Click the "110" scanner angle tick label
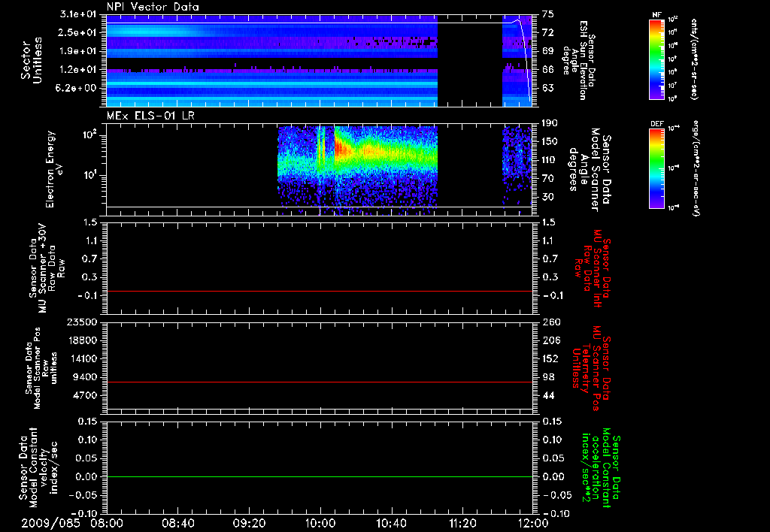Screen dimensions: 770x532 [550, 160]
